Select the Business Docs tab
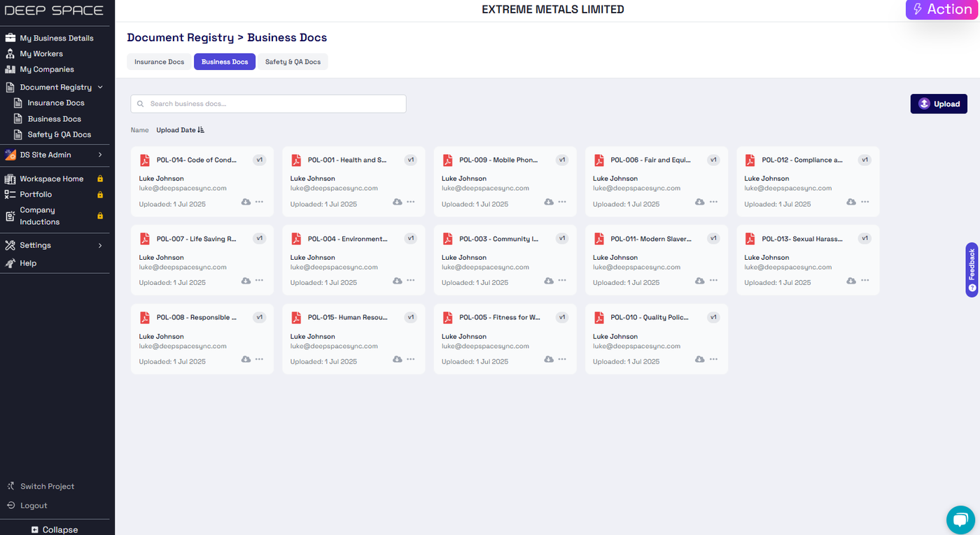 click(x=225, y=62)
